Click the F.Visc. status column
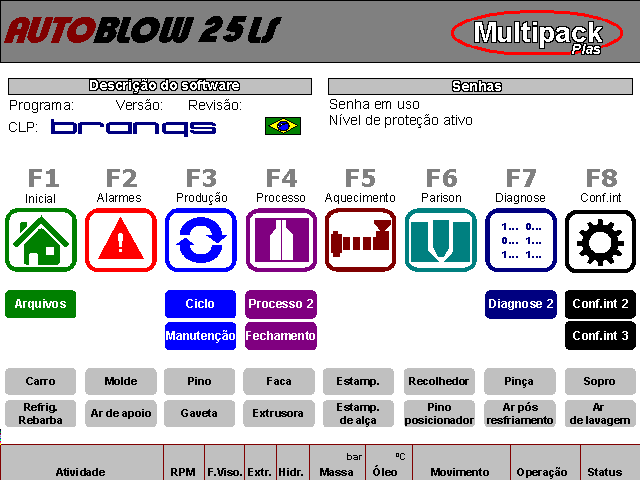Screen dimensions: 640x480 pos(224,464)
